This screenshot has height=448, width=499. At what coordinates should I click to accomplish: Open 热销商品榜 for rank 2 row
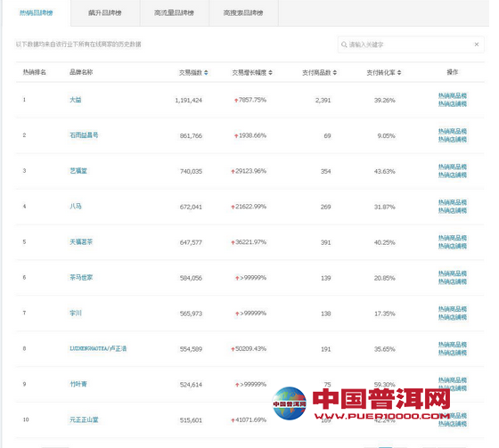click(453, 132)
